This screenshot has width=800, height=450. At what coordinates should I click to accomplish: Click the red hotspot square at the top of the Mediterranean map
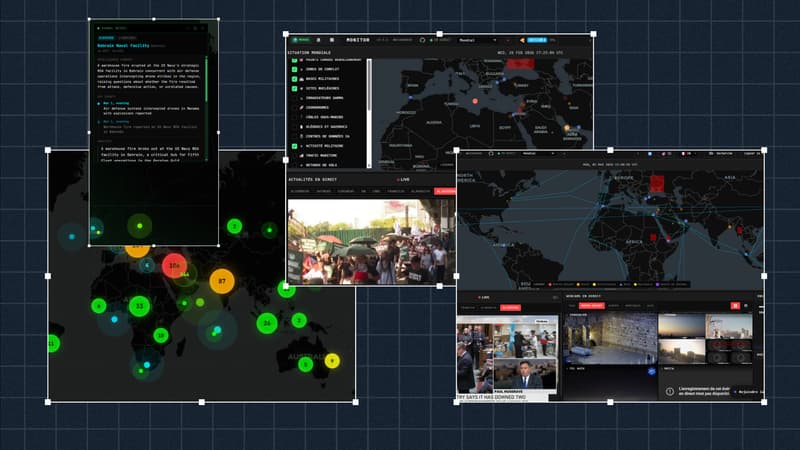(520, 63)
